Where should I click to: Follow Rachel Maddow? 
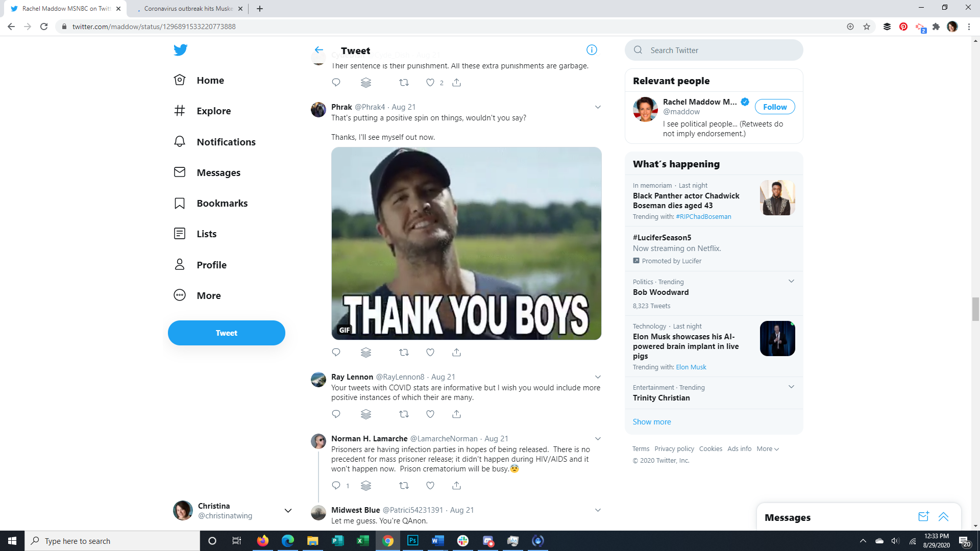pos(774,107)
